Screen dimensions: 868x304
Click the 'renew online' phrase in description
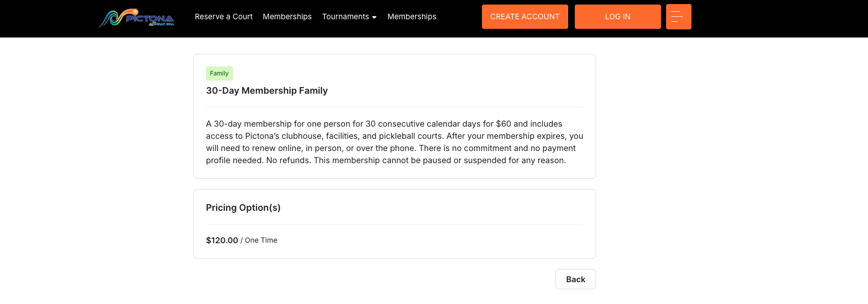click(x=276, y=148)
